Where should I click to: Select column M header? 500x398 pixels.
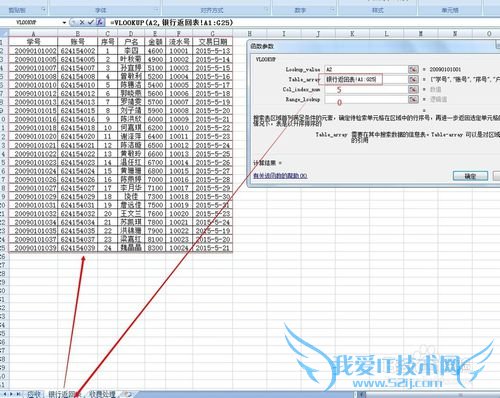(421, 33)
